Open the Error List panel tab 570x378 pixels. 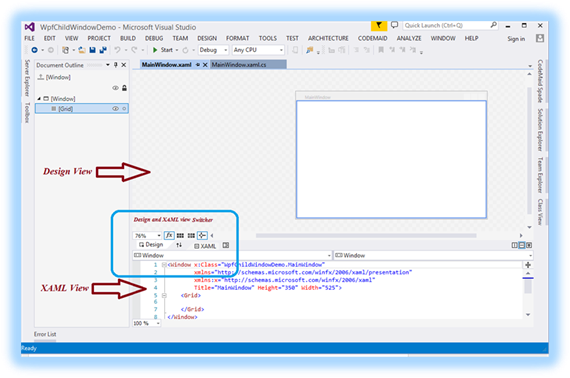pos(45,334)
